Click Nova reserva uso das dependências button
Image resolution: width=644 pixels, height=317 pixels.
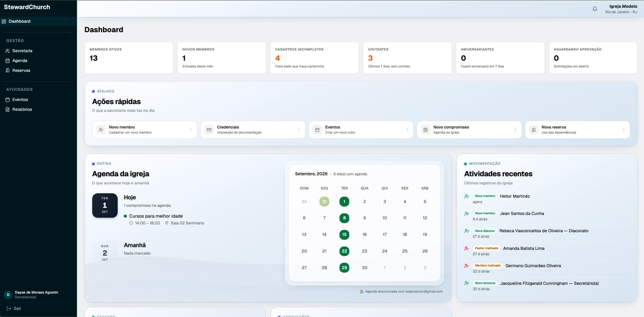tap(578, 130)
